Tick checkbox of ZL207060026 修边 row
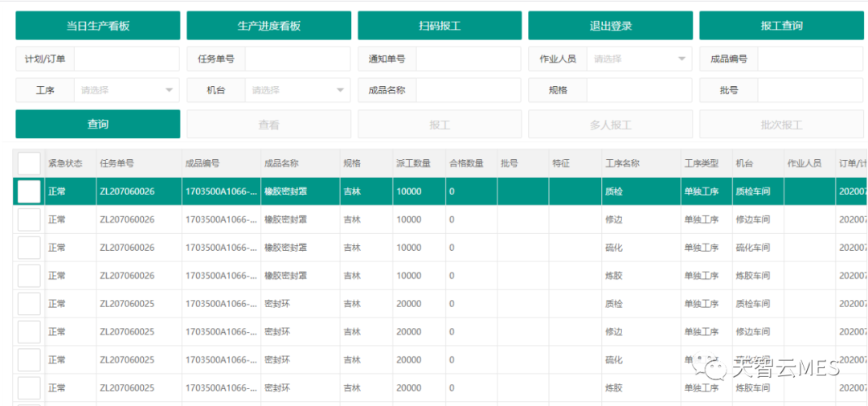 point(29,219)
